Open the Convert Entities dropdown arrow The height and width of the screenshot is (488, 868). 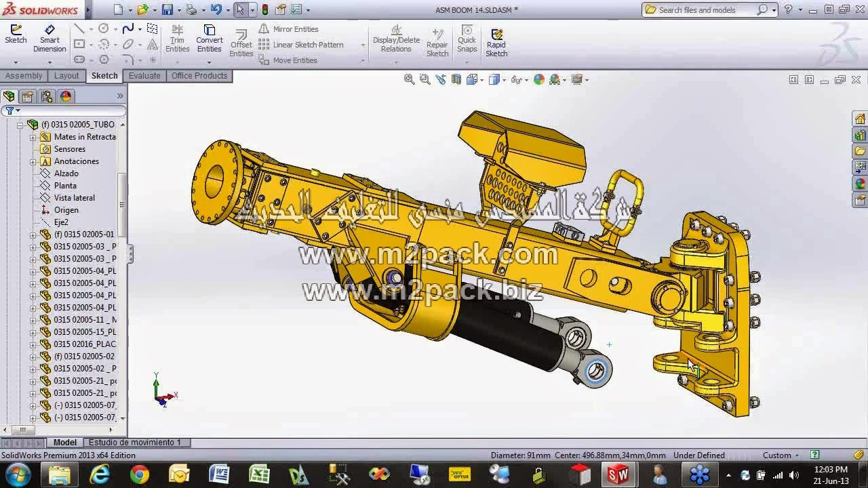click(x=210, y=62)
